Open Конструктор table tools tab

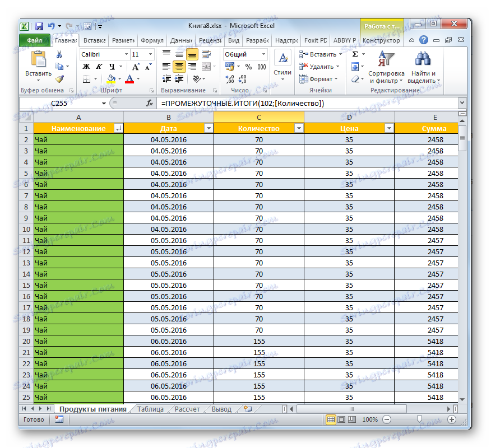click(381, 40)
